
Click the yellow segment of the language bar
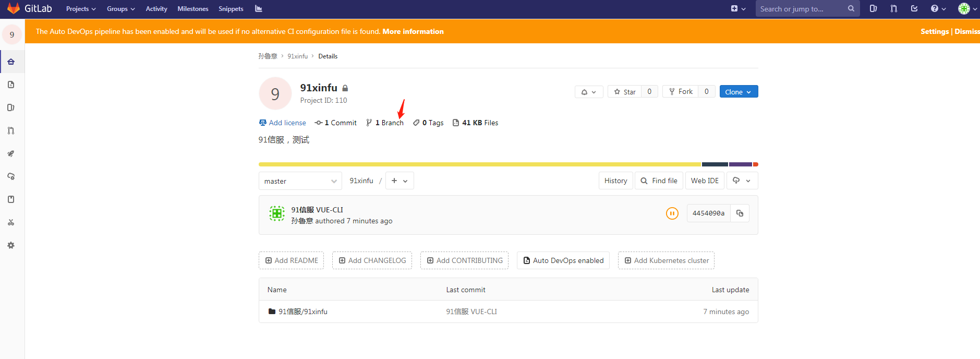[x=480, y=164]
